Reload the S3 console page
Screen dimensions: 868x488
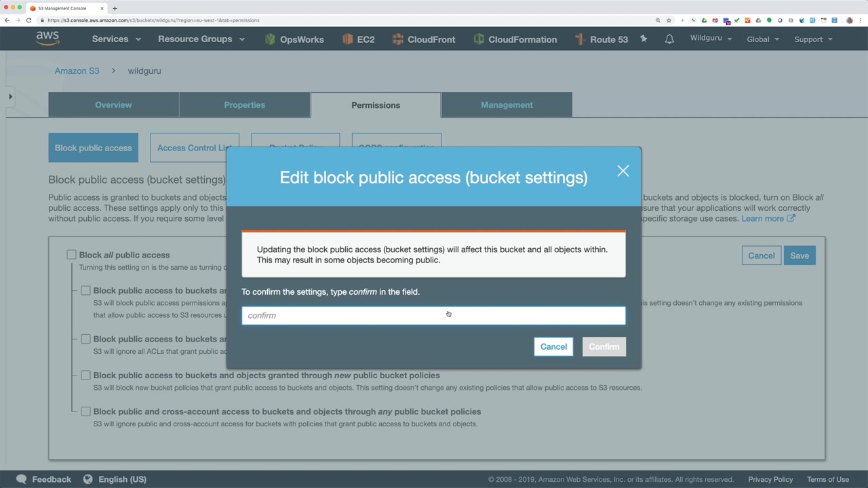(x=28, y=20)
